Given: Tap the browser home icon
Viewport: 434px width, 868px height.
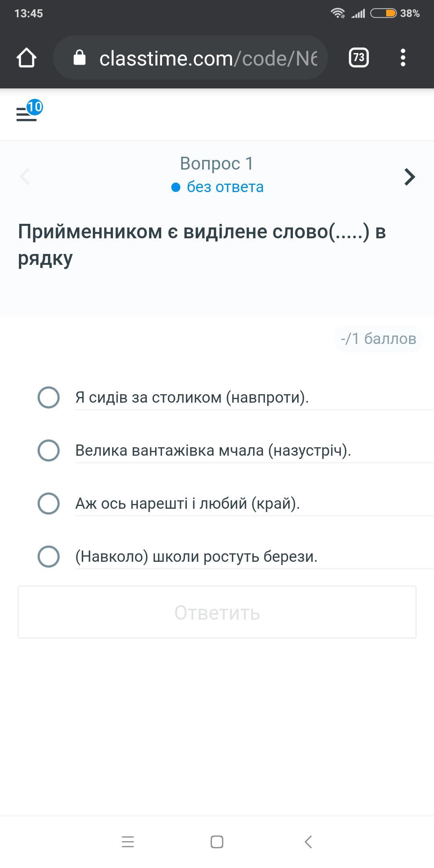Looking at the screenshot, I should click(27, 57).
